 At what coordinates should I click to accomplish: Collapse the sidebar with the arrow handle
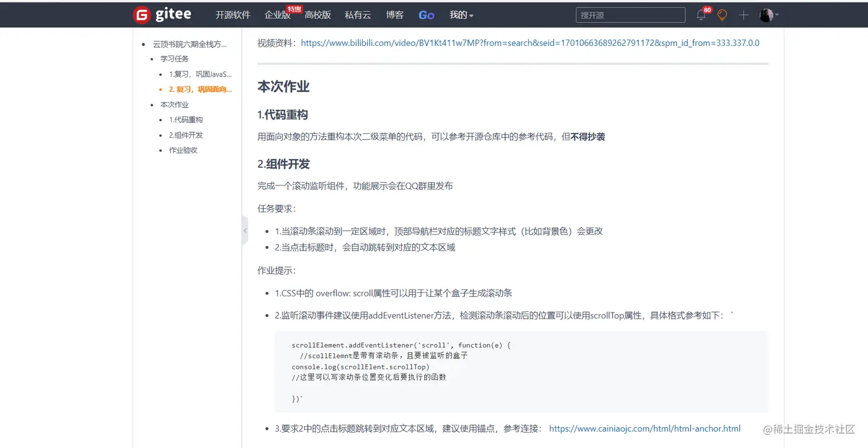[x=245, y=230]
